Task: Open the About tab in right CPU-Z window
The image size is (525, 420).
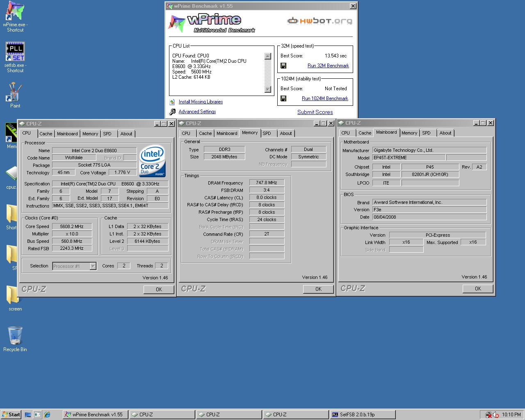Action: point(445,133)
